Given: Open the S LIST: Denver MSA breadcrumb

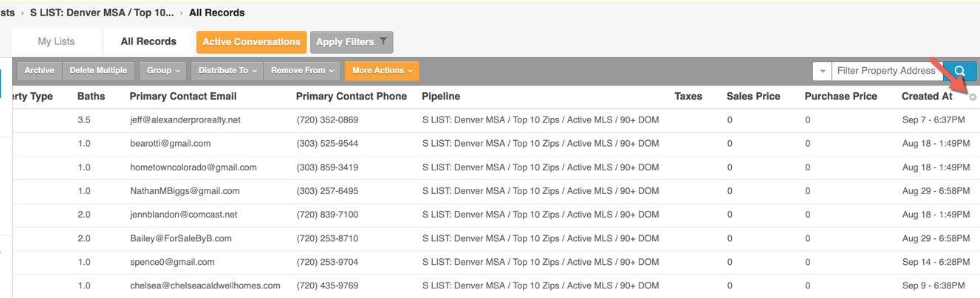Looking at the screenshot, I should pyautogui.click(x=102, y=13).
